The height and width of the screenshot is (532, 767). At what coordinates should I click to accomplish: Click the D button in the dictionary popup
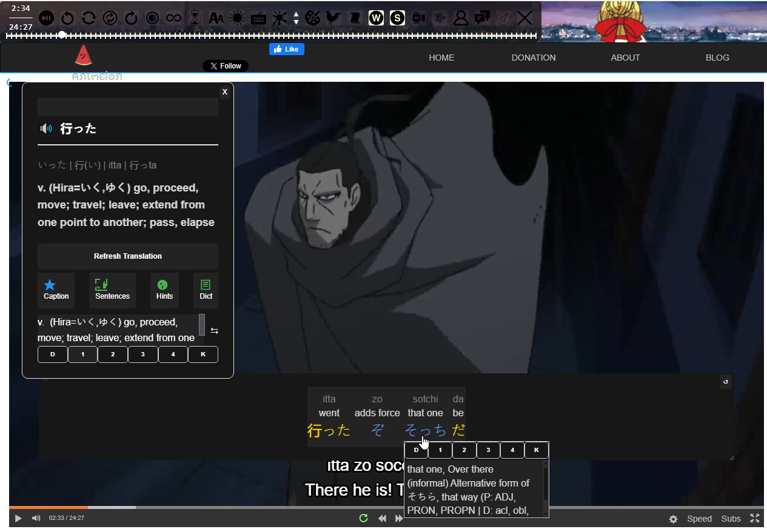tap(53, 354)
